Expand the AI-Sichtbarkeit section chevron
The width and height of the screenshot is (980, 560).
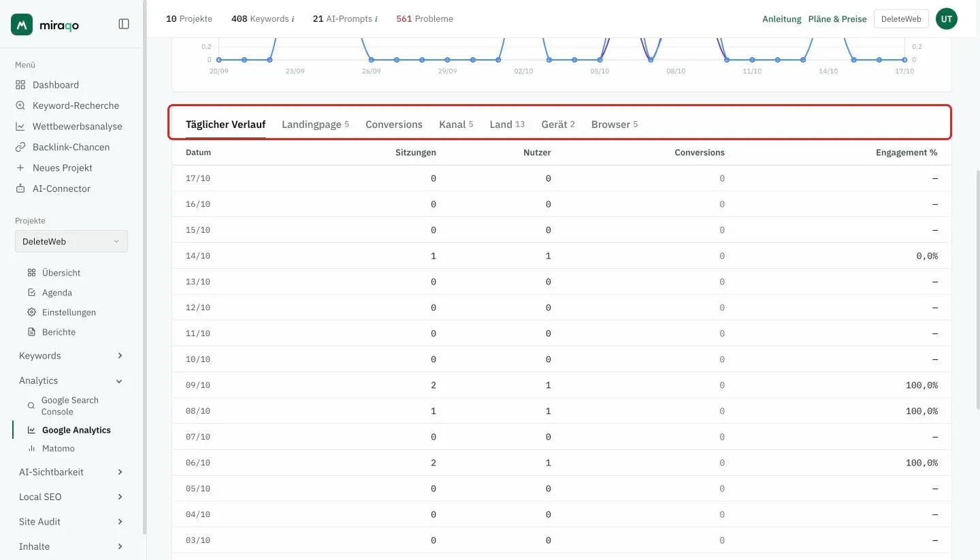coord(120,472)
